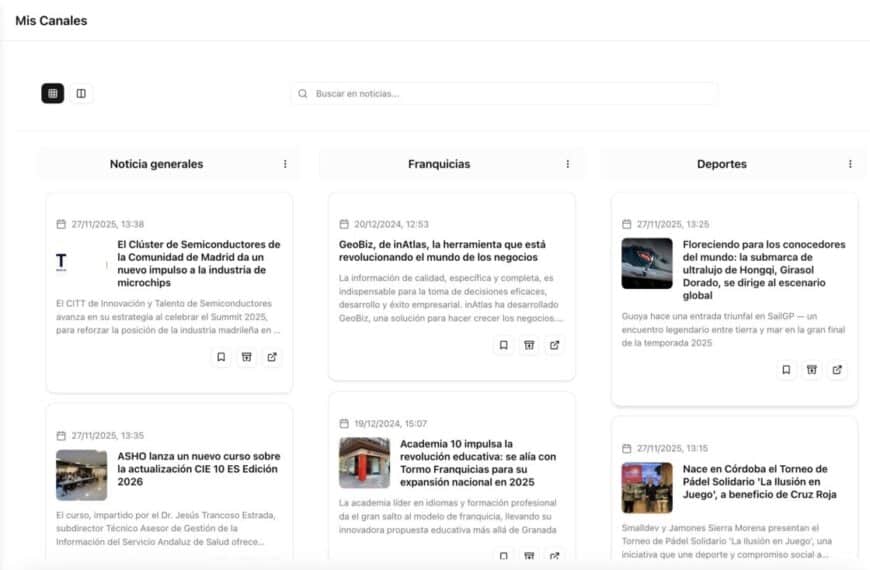Click the search magnifier icon
Screen dimensions: 870x570
[x=302, y=94]
